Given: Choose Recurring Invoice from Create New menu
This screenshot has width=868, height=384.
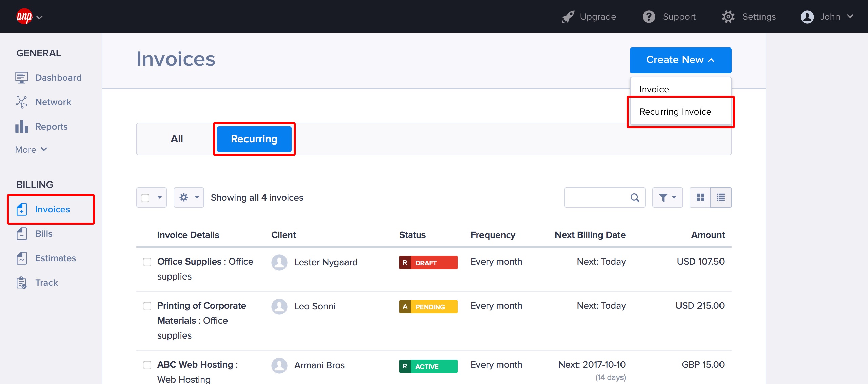Looking at the screenshot, I should point(675,112).
